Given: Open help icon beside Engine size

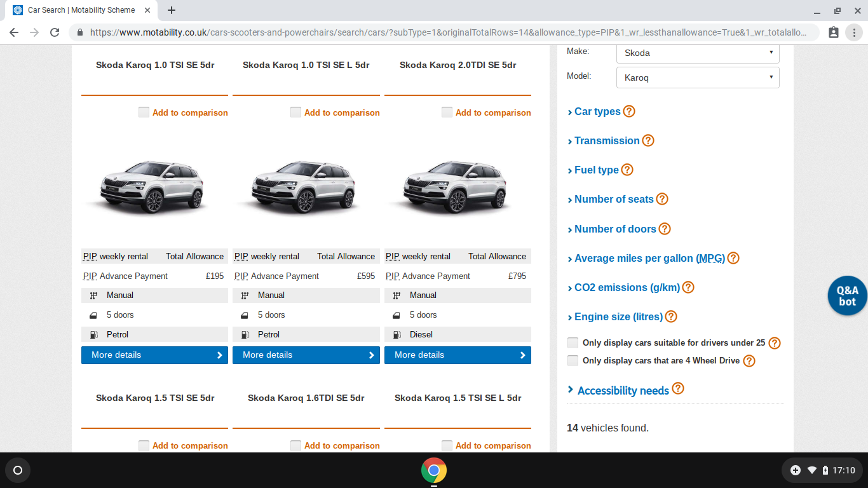Looking at the screenshot, I should point(671,316).
